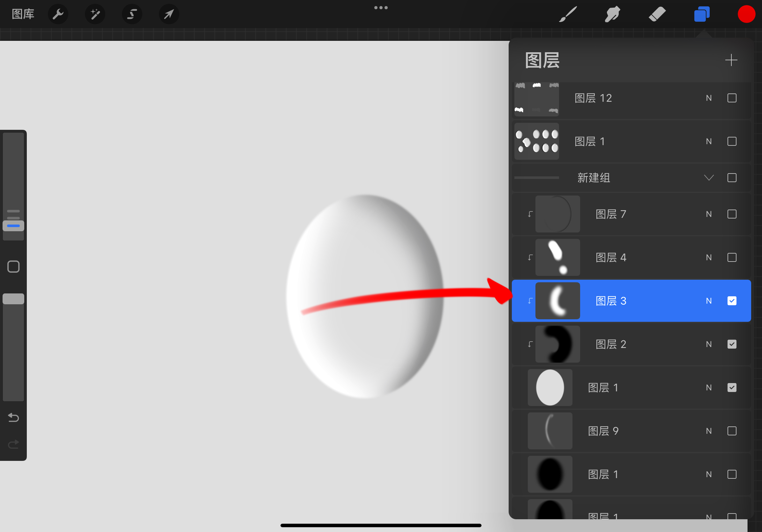
Task: Select the 图层 9 layer thumbnail
Action: 550,431
